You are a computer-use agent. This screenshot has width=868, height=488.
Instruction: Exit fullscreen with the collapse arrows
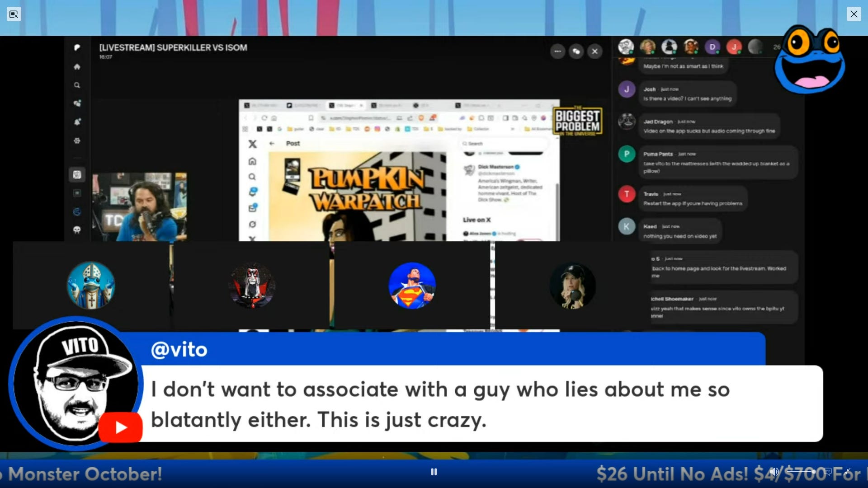click(x=848, y=472)
